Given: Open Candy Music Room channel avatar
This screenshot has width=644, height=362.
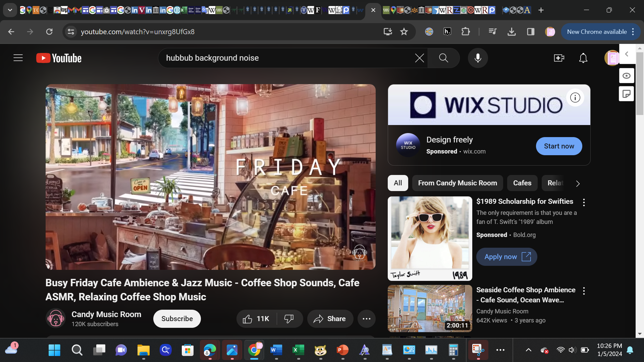Looking at the screenshot, I should (56, 318).
